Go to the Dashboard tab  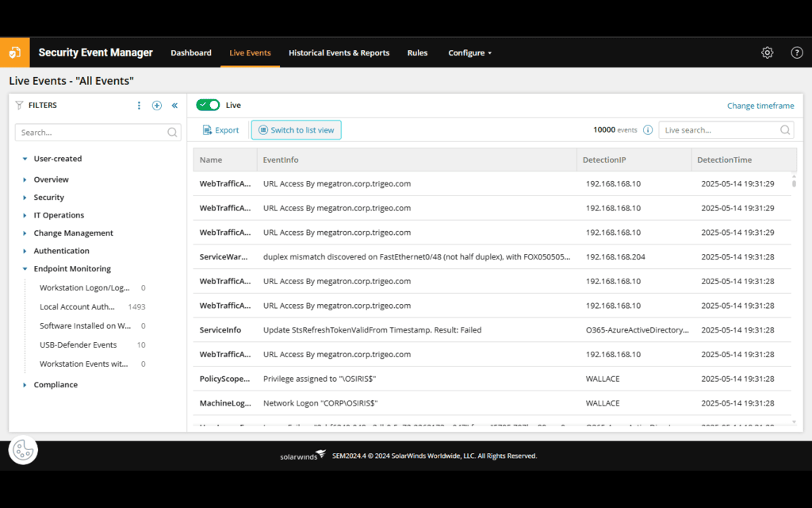click(x=191, y=53)
